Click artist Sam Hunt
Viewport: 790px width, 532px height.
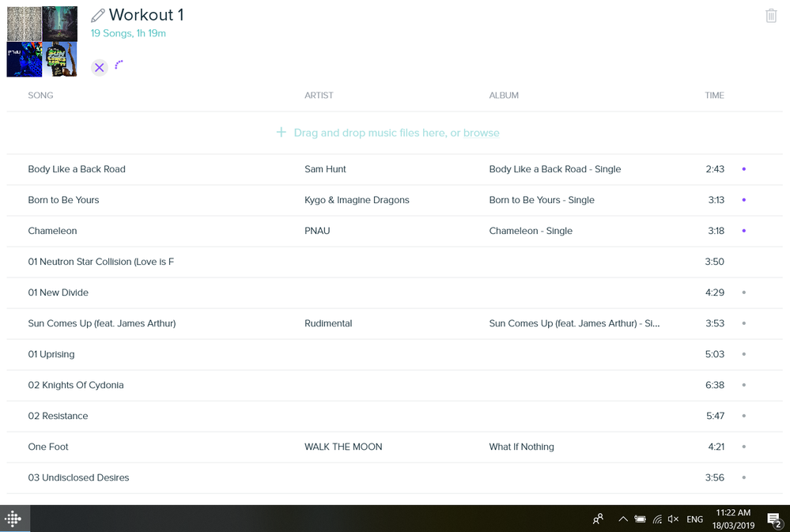coord(325,169)
